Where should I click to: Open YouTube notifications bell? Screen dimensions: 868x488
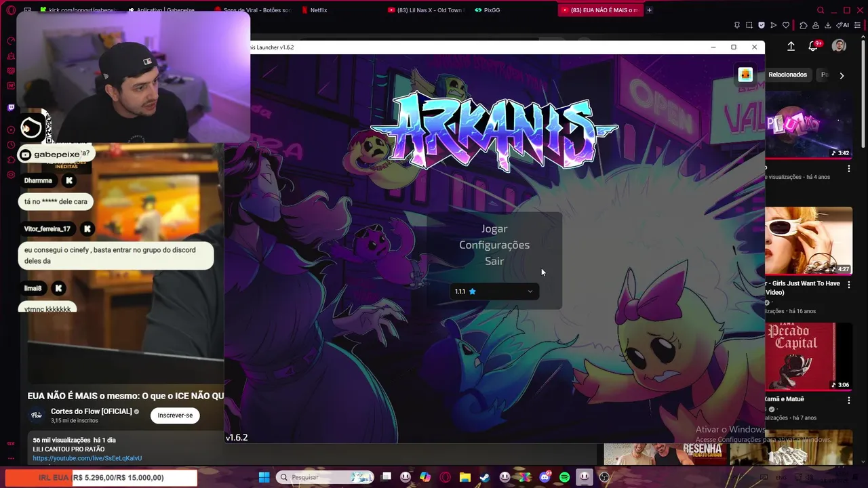(813, 46)
